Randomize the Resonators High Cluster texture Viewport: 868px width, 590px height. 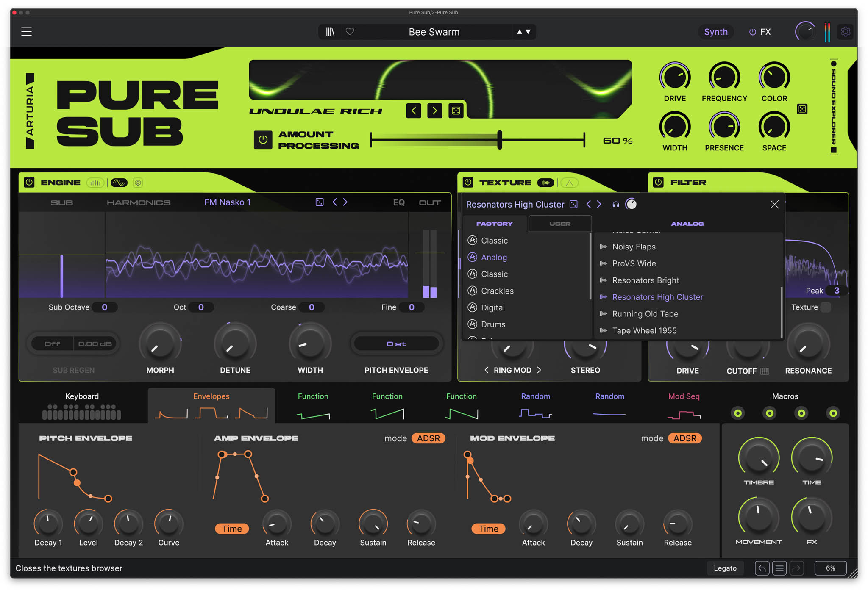pyautogui.click(x=573, y=204)
